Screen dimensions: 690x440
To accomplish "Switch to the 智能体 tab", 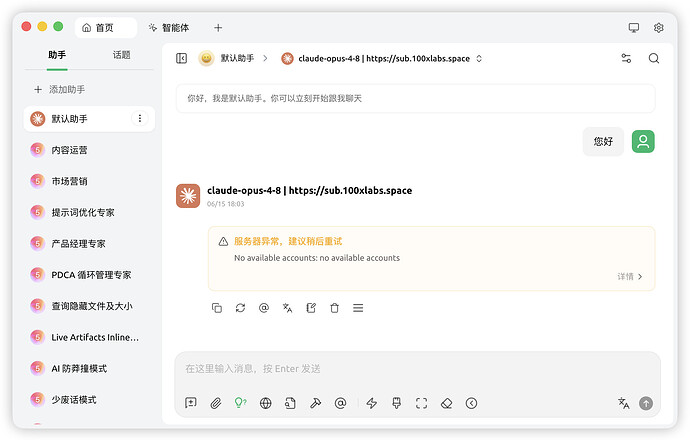I will pyautogui.click(x=169, y=28).
